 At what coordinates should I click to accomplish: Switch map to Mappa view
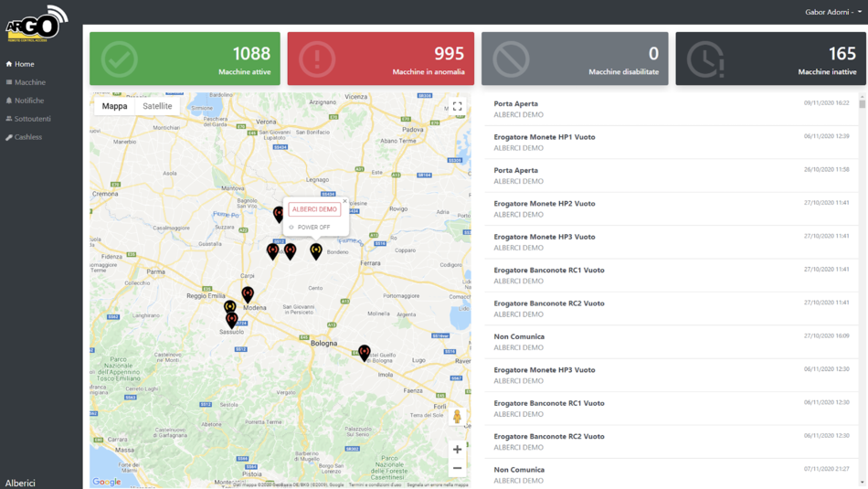coord(114,106)
